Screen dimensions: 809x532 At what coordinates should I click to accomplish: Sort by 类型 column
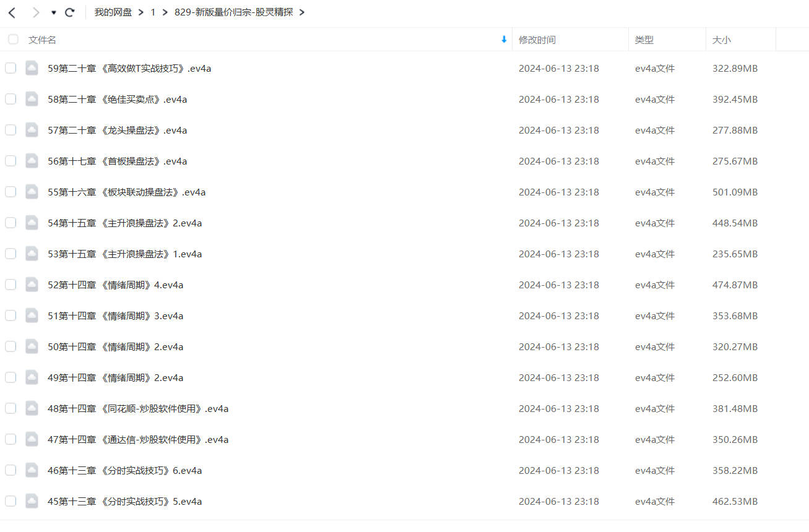coord(644,40)
